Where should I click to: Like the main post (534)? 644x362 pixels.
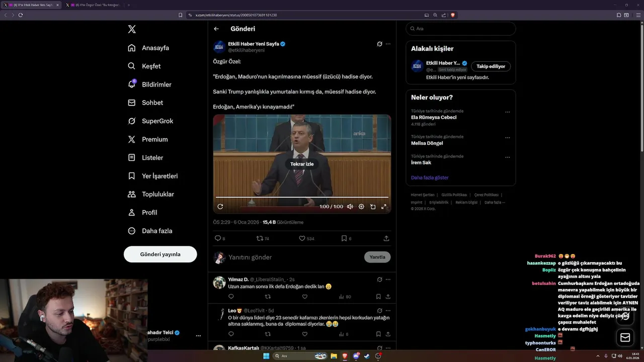(x=306, y=238)
